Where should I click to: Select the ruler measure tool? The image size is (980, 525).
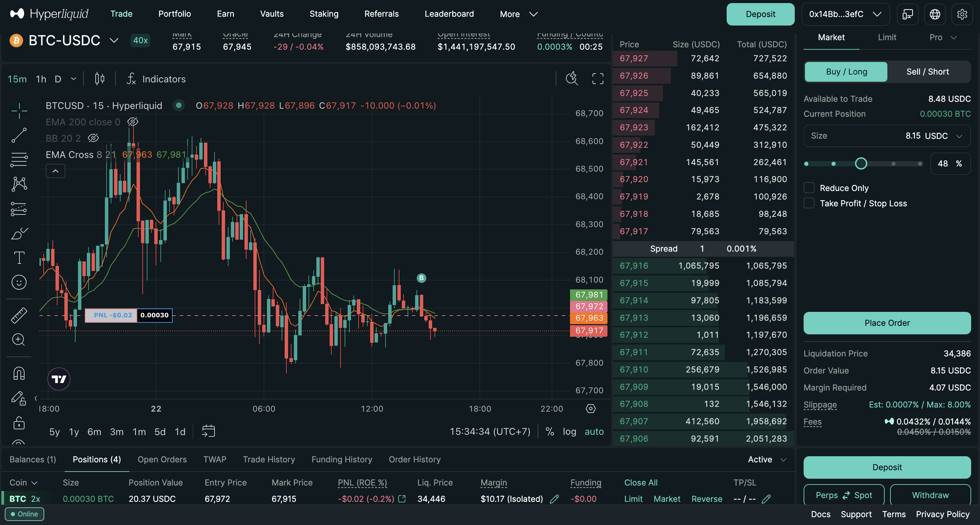coord(19,315)
